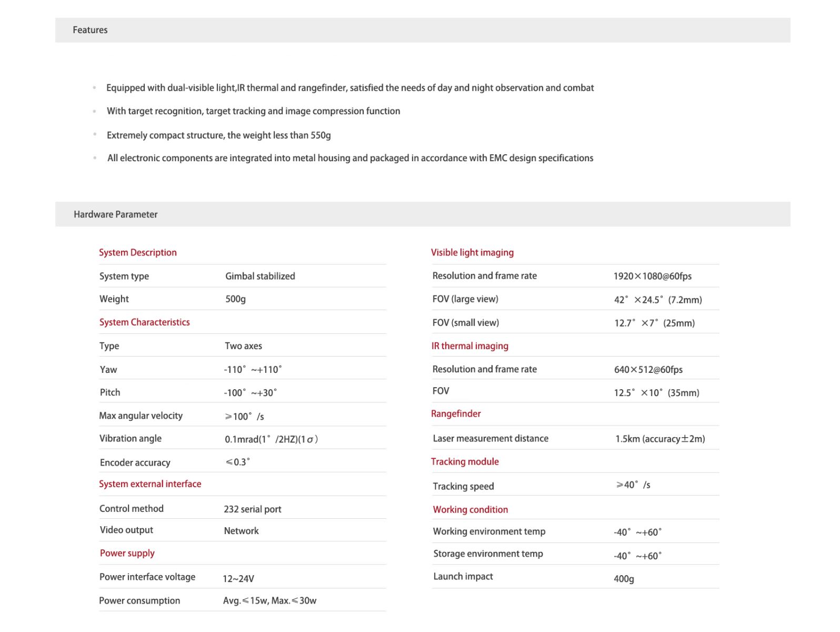Click the System external interface heading
Screen dimensions: 840x632
150,484
